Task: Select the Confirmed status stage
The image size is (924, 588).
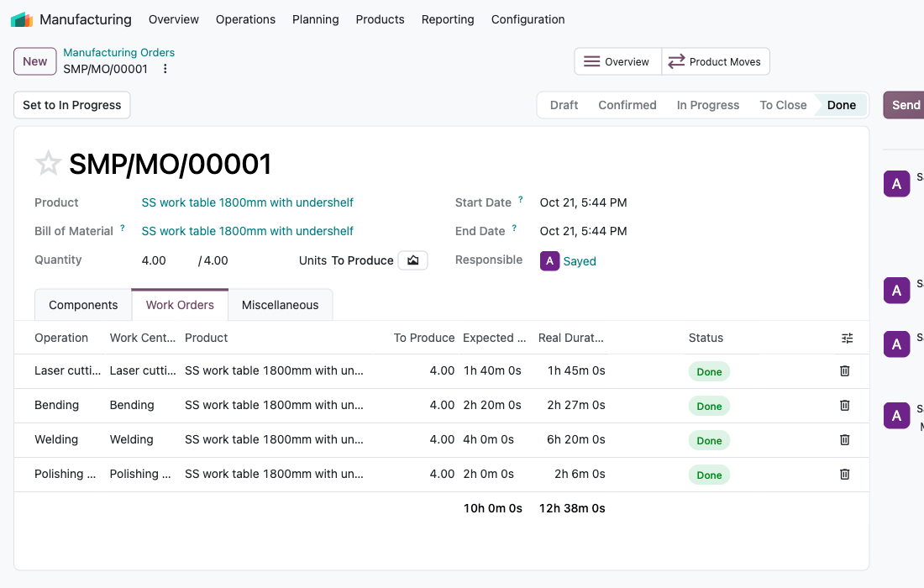Action: click(x=627, y=106)
